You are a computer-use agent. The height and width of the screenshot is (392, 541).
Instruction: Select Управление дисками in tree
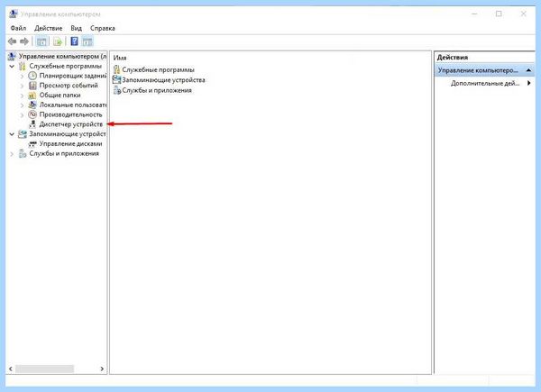click(70, 144)
